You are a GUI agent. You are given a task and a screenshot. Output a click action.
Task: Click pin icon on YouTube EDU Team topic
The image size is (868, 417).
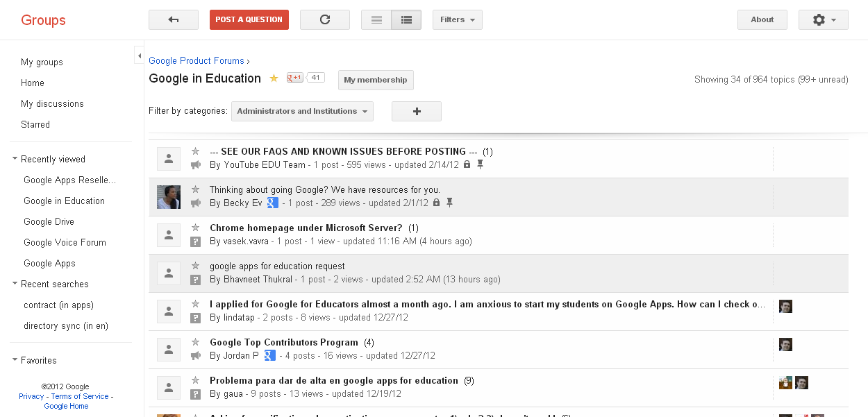(x=480, y=164)
